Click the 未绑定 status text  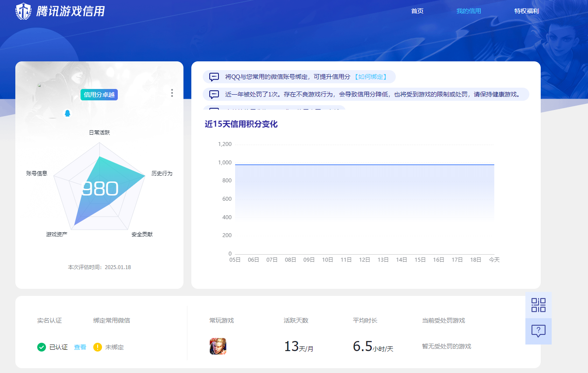click(x=114, y=347)
